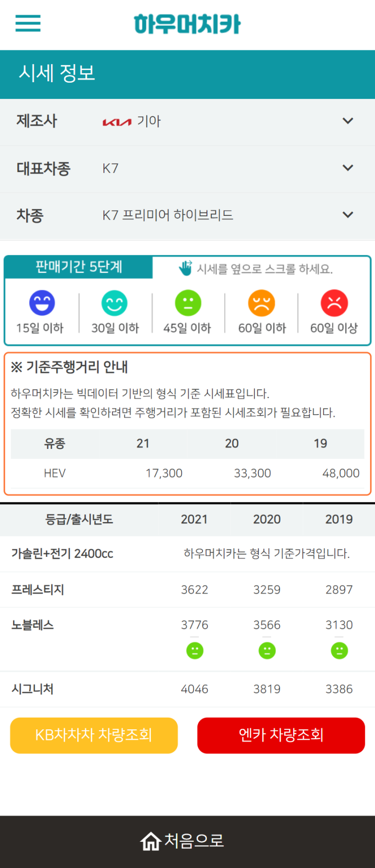Click the blue 15일 이하 smiley icon

coord(42,303)
